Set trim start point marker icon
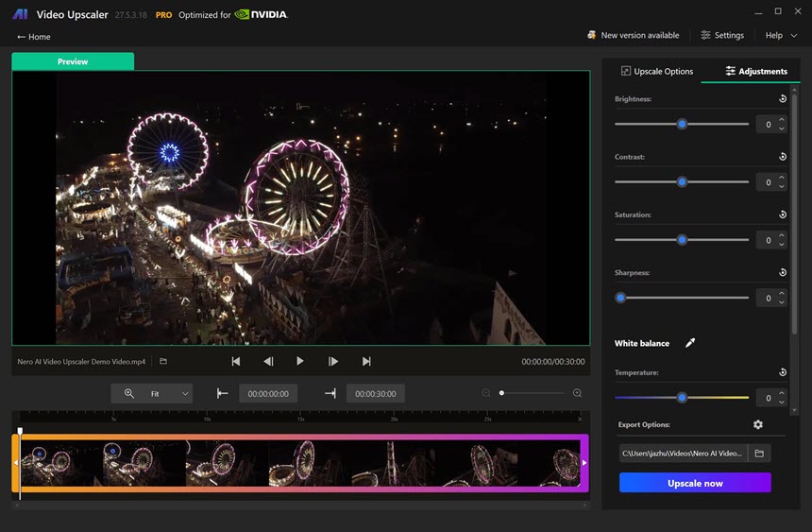812x532 pixels. click(222, 393)
